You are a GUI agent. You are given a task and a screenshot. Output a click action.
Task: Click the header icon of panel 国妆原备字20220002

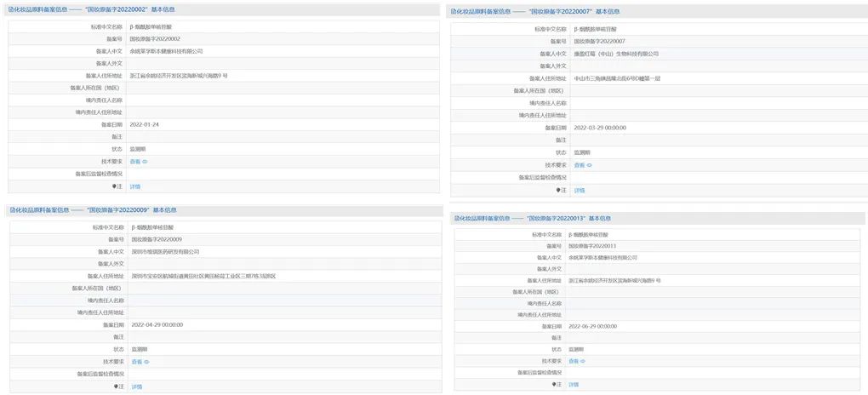click(11, 8)
